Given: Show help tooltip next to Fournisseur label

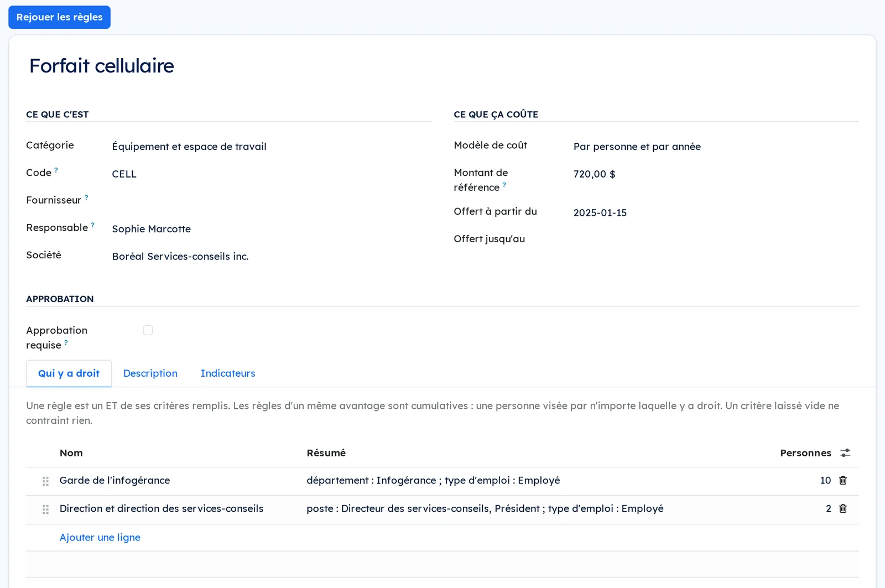Looking at the screenshot, I should pyautogui.click(x=86, y=197).
